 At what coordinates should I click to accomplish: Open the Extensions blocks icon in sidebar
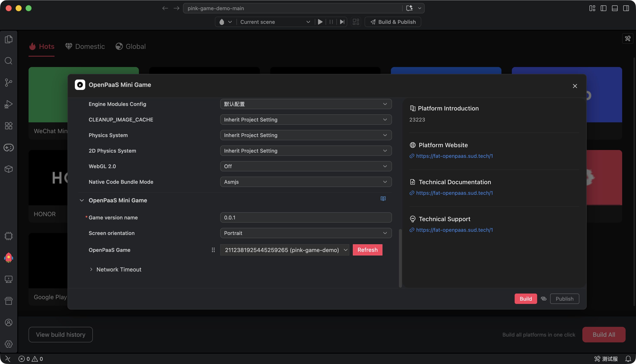8,126
